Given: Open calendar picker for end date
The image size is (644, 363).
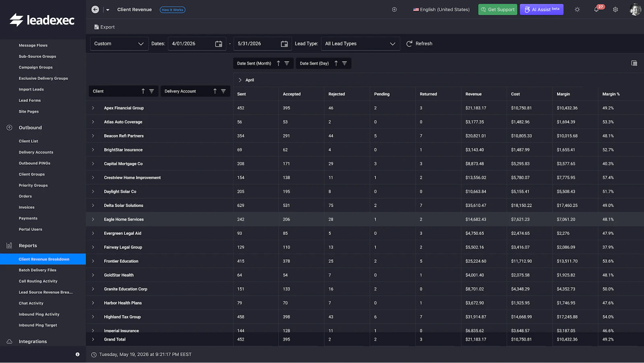Looking at the screenshot, I should (284, 44).
